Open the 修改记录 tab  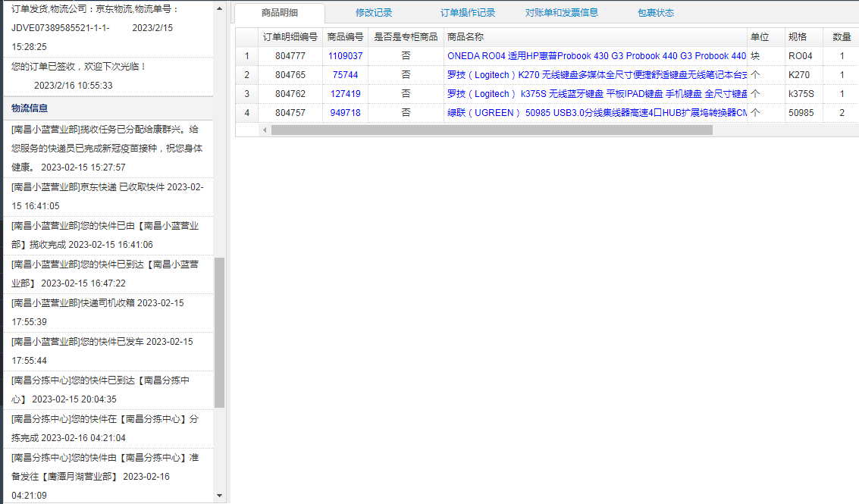(374, 13)
